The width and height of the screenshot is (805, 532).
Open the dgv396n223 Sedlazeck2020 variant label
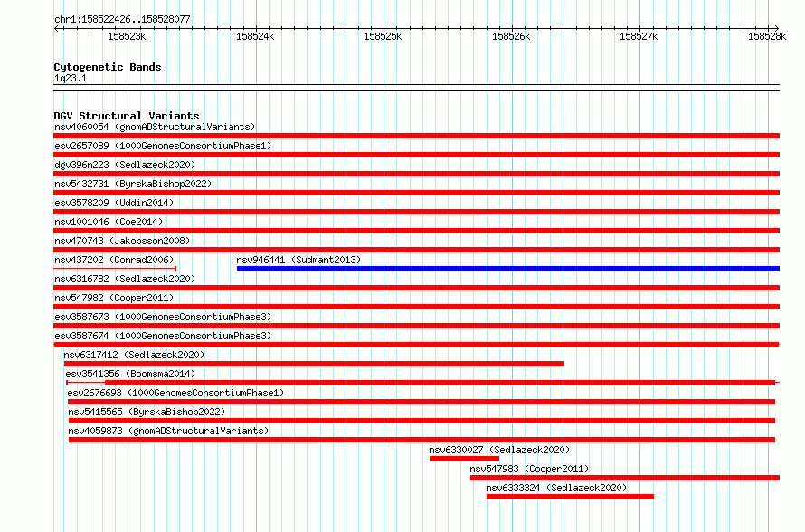tap(125, 165)
